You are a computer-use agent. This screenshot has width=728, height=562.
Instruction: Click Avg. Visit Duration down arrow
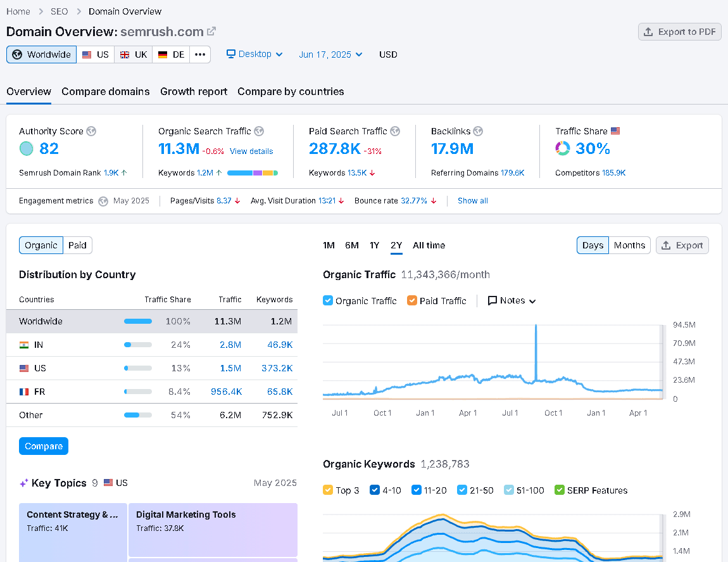(341, 201)
